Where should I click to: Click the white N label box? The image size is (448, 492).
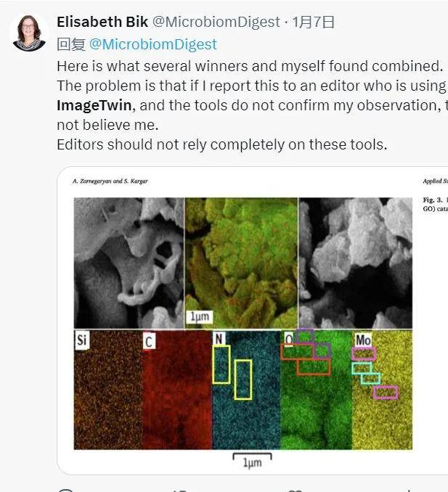(x=219, y=339)
